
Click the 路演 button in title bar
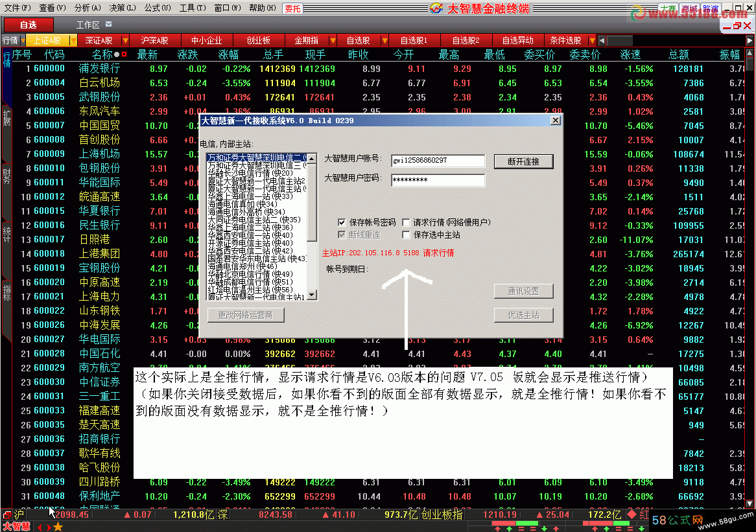pos(711,8)
